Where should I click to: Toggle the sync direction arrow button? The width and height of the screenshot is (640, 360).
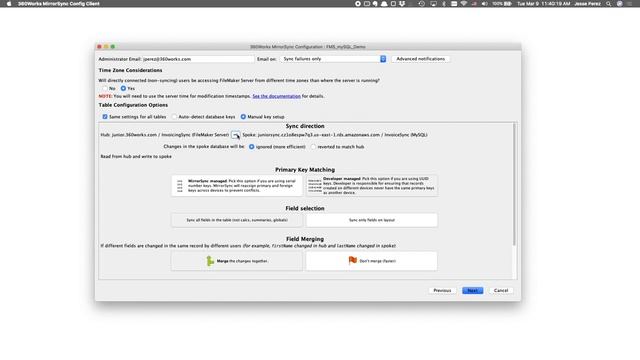click(236, 135)
